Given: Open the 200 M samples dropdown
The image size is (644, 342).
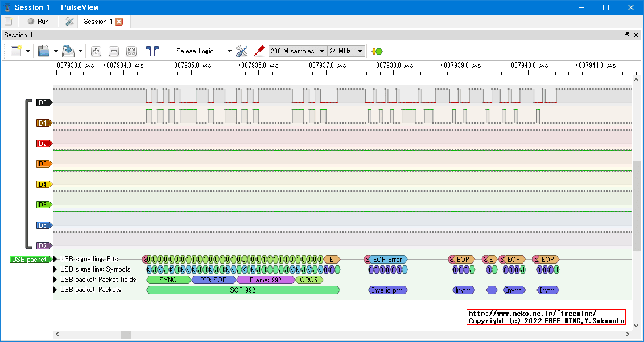Looking at the screenshot, I should 298,51.
